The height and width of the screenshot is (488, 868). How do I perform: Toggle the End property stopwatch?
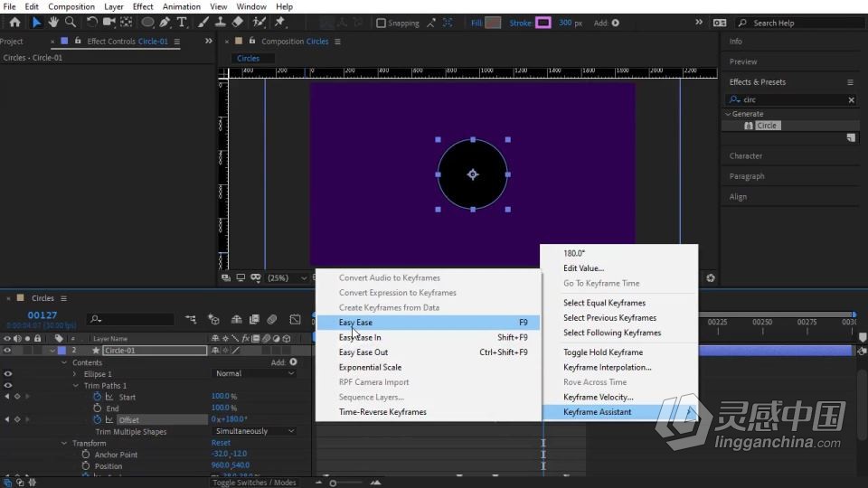tap(98, 408)
